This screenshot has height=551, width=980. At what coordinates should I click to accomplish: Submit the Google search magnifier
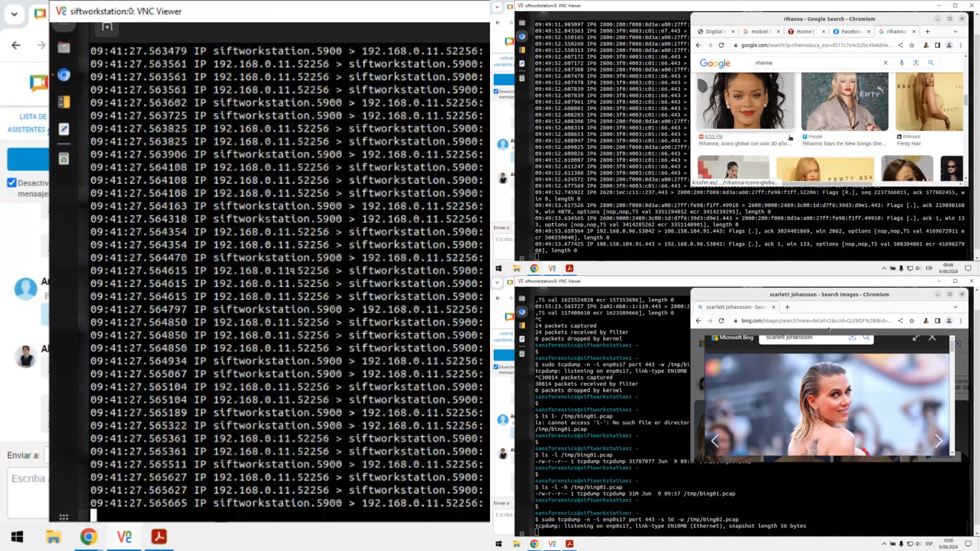pyautogui.click(x=931, y=63)
